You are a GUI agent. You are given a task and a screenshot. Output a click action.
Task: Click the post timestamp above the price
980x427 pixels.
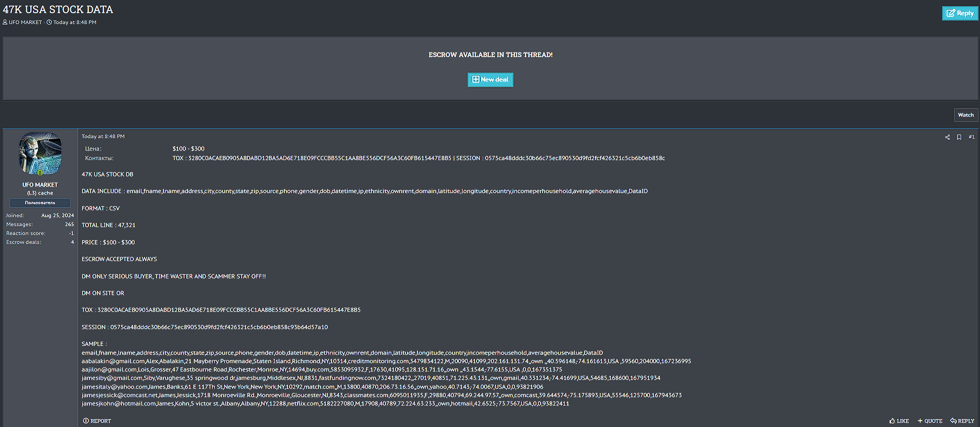tap(103, 137)
